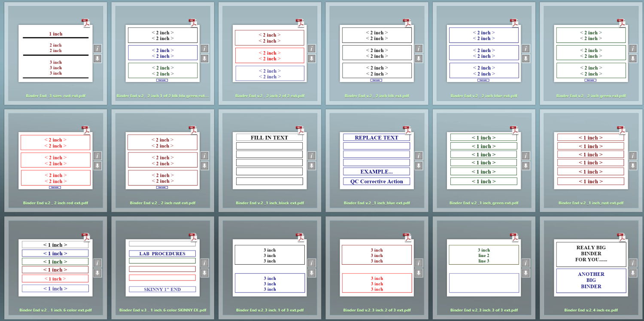Click 'Binder End v.2 _ 1 inch_6 color ext.pdf' filename
Image resolution: width=644 pixels, height=321 pixels.
tap(55, 310)
